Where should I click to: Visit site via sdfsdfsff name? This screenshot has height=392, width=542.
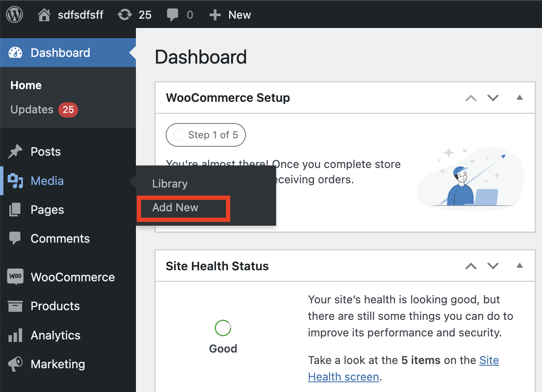81,15
